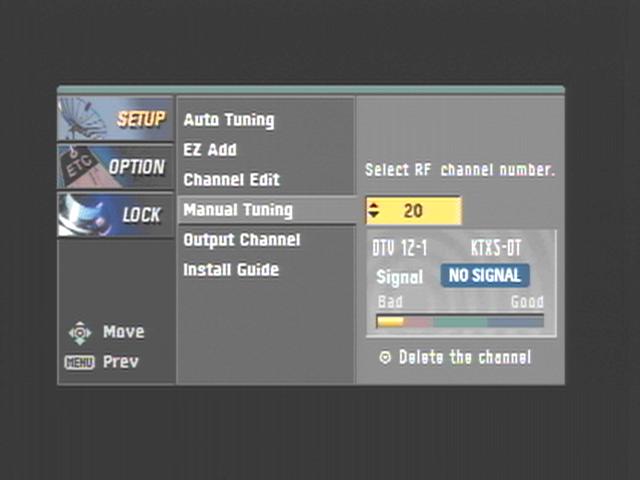The height and width of the screenshot is (480, 640).
Task: Click the Move directional pad icon
Action: click(x=80, y=333)
